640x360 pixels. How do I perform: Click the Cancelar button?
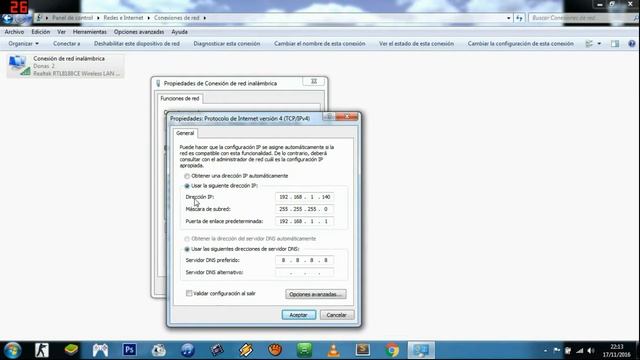[x=337, y=315]
